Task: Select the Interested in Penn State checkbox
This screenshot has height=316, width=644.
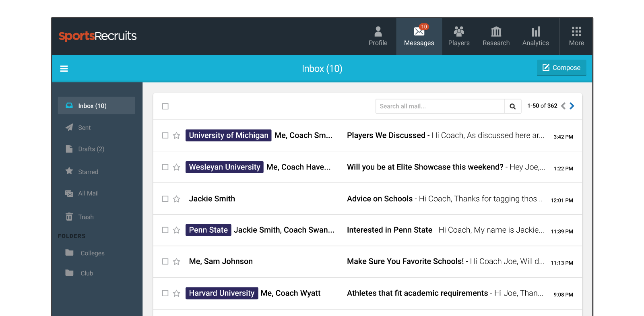Action: (x=165, y=230)
